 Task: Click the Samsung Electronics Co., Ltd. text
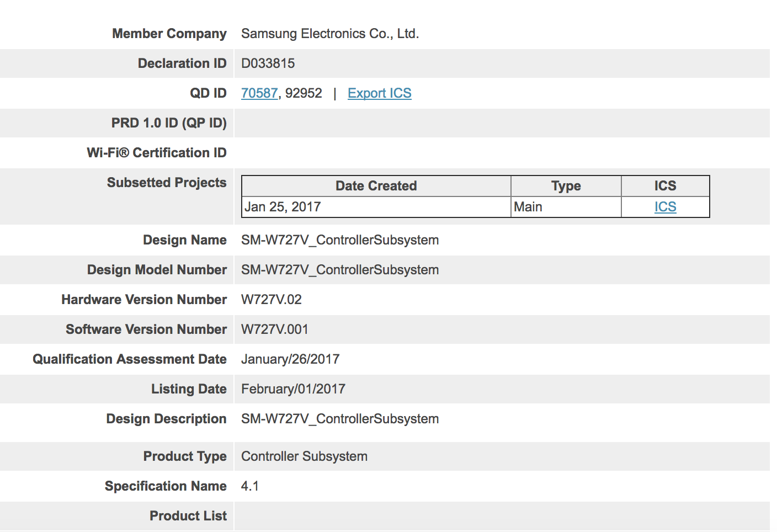[x=329, y=34]
